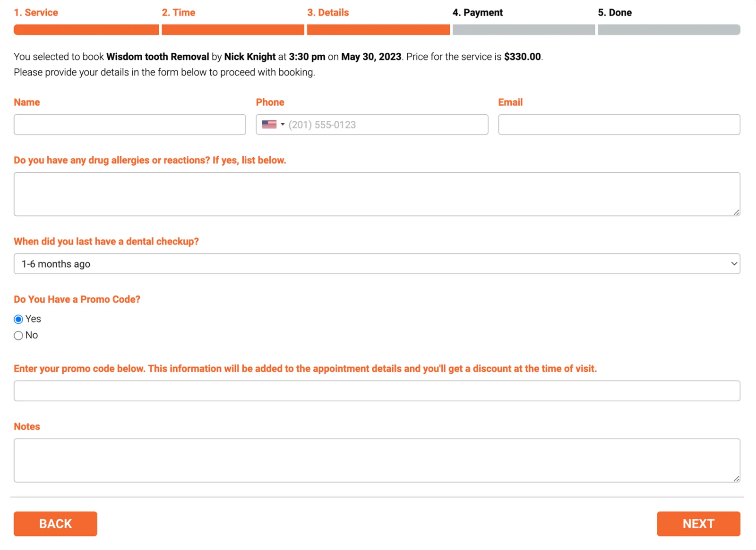Open the US flag country code selector
The image size is (756, 550).
[x=273, y=125]
